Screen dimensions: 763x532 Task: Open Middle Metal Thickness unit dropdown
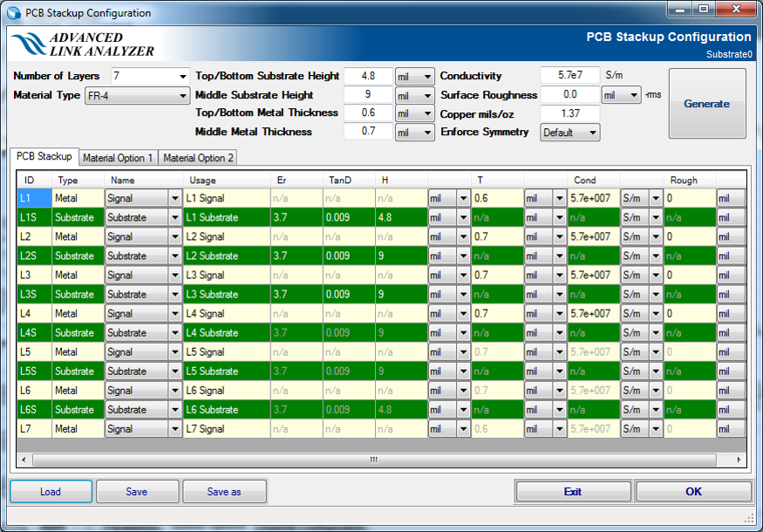coord(414,133)
